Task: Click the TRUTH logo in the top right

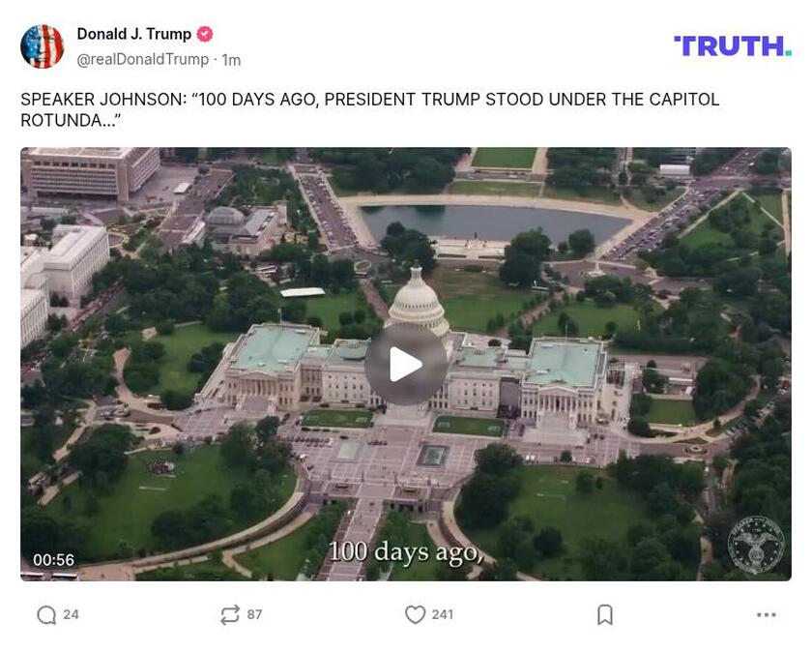Action: coord(732,43)
